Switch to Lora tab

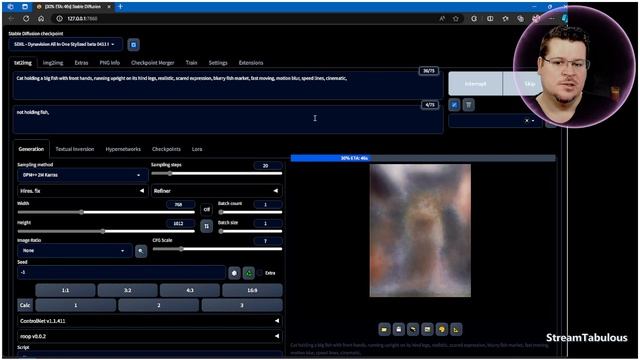coord(197,149)
